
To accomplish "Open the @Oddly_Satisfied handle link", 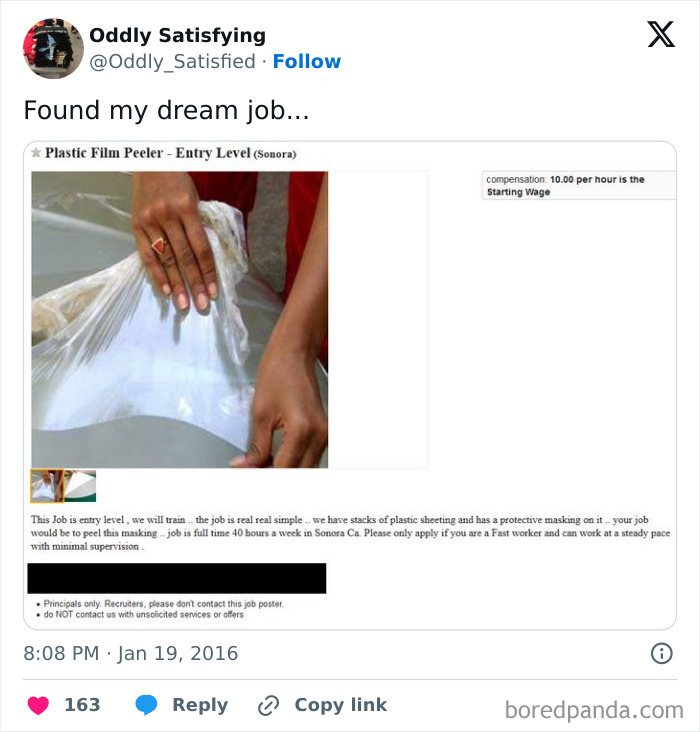I will click(x=172, y=62).
